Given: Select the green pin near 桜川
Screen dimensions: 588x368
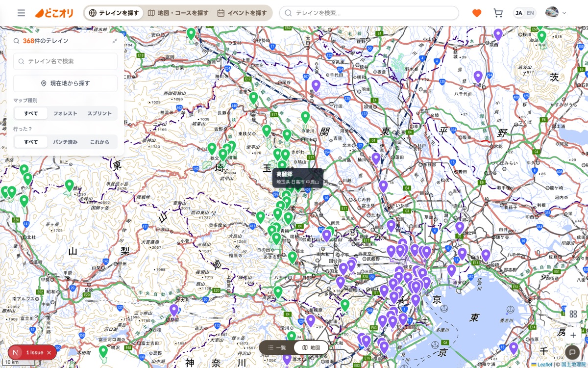Looking at the screenshot, I should pos(541,37).
